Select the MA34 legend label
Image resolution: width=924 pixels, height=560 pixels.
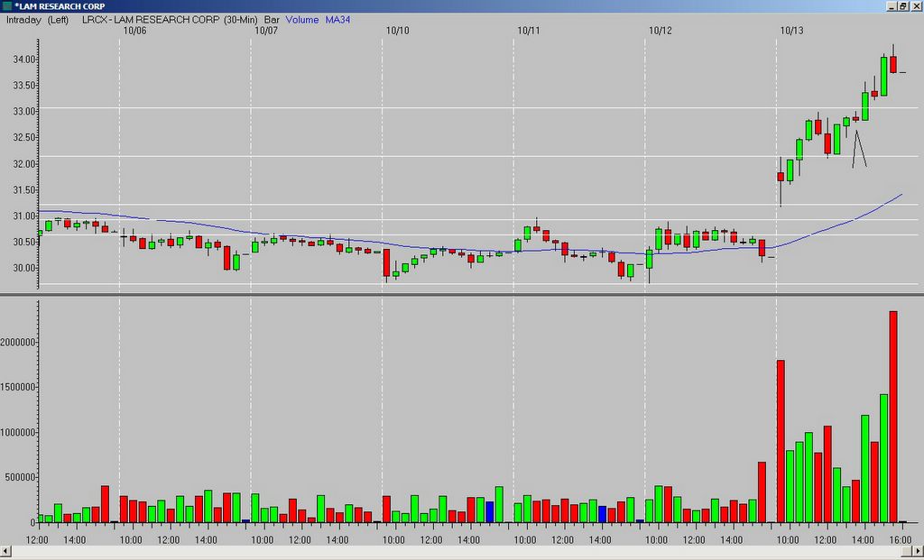pos(337,20)
